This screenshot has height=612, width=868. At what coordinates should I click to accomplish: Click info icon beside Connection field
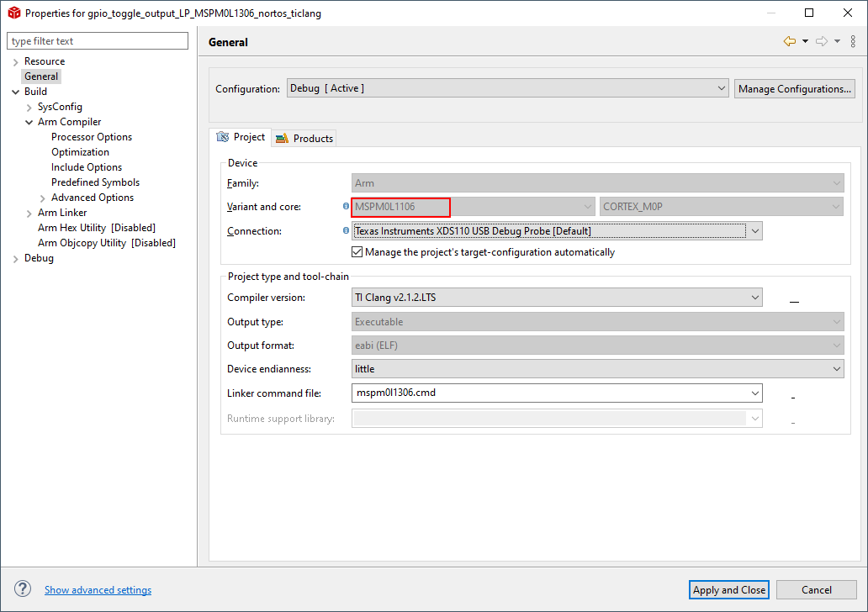tap(346, 230)
